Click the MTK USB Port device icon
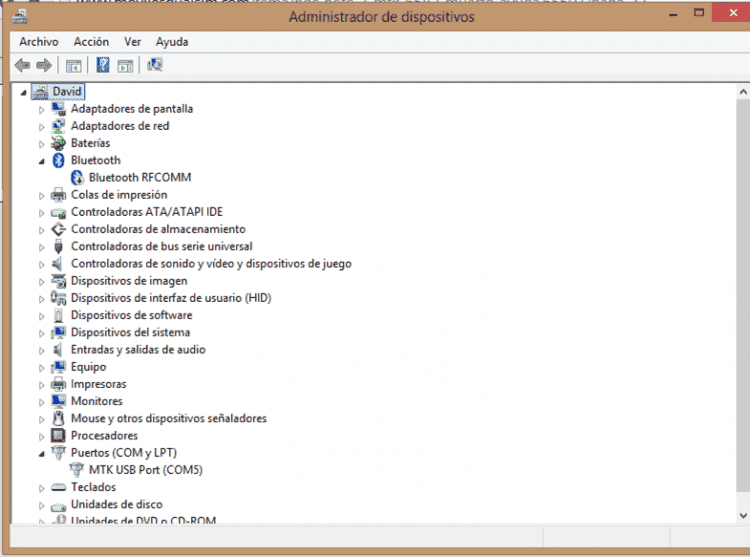This screenshot has width=750, height=557. 77,470
